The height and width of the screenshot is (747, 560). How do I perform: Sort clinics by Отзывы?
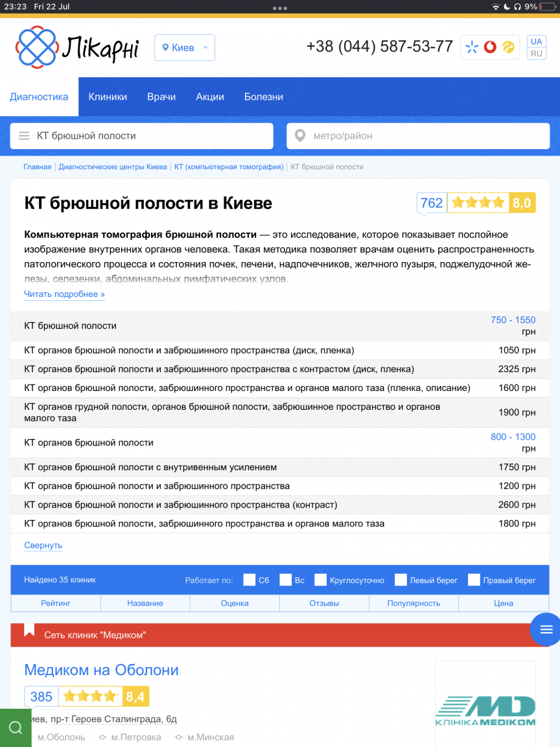coord(324,603)
